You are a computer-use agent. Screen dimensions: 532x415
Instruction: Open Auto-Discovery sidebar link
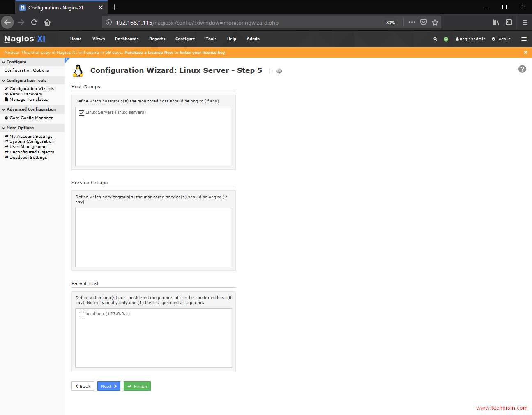tap(24, 94)
